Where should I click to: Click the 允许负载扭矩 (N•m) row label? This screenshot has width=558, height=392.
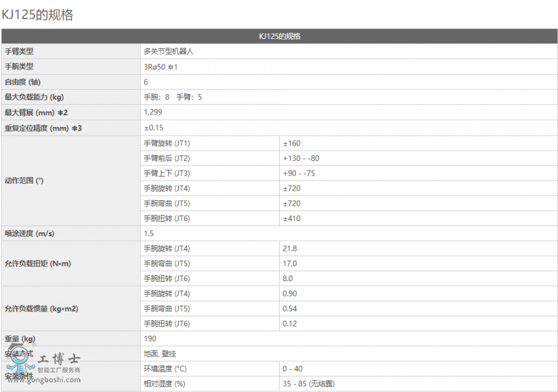38,264
